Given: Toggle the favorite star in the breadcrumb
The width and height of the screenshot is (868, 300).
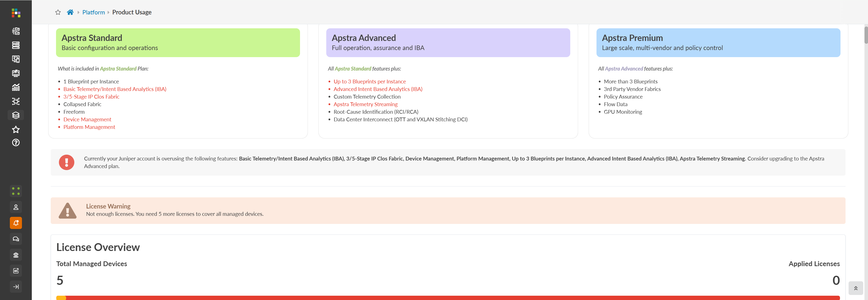Looking at the screenshot, I should coord(58,12).
